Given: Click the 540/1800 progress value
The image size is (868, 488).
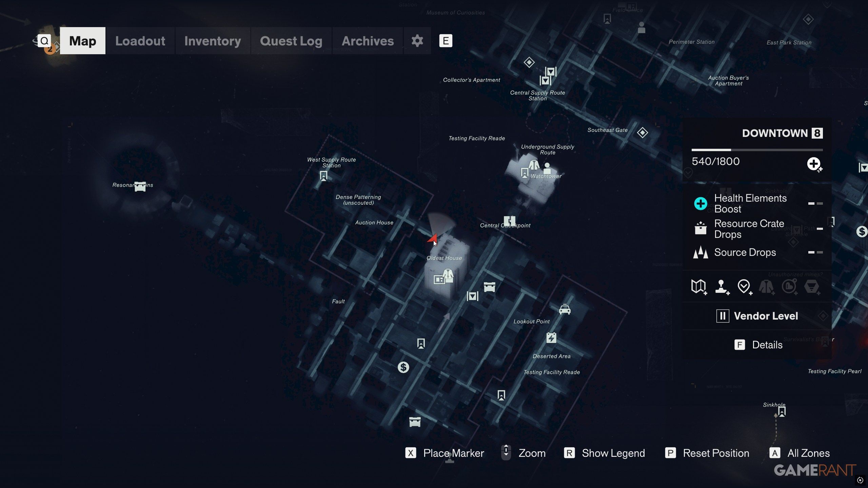Looking at the screenshot, I should (716, 161).
